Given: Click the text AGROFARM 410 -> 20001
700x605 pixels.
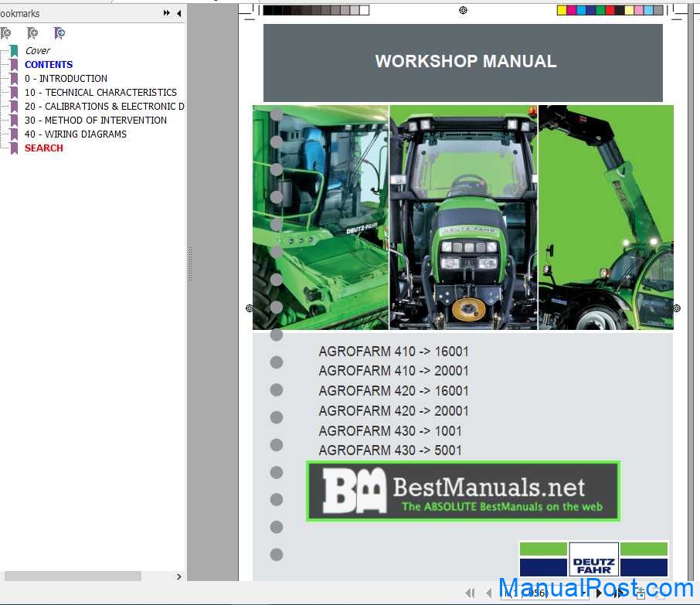Looking at the screenshot, I should [393, 371].
